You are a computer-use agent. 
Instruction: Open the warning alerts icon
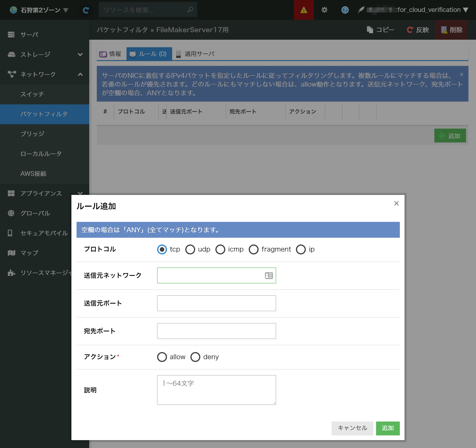click(304, 10)
